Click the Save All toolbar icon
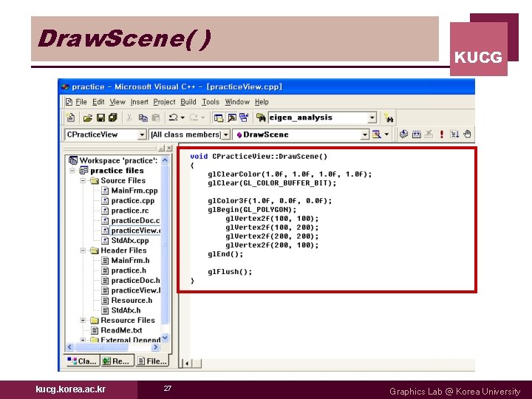This screenshot has width=532, height=399. click(x=112, y=117)
